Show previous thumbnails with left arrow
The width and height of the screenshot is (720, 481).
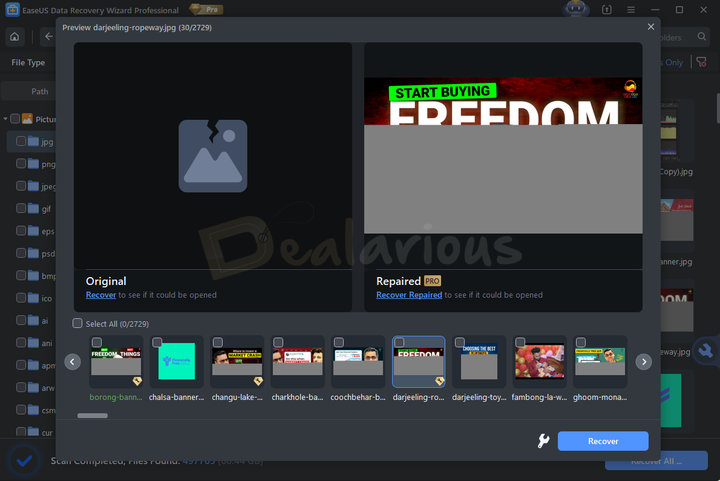(73, 362)
